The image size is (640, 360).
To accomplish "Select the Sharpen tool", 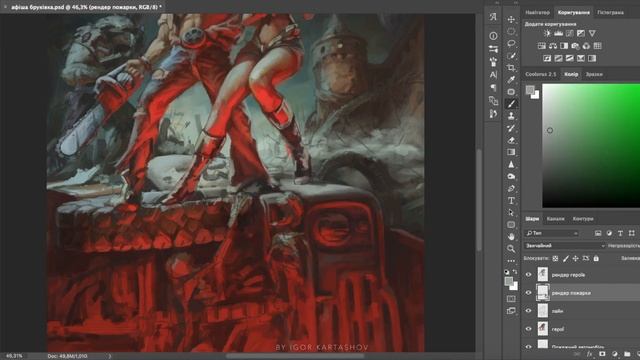I will [x=511, y=164].
